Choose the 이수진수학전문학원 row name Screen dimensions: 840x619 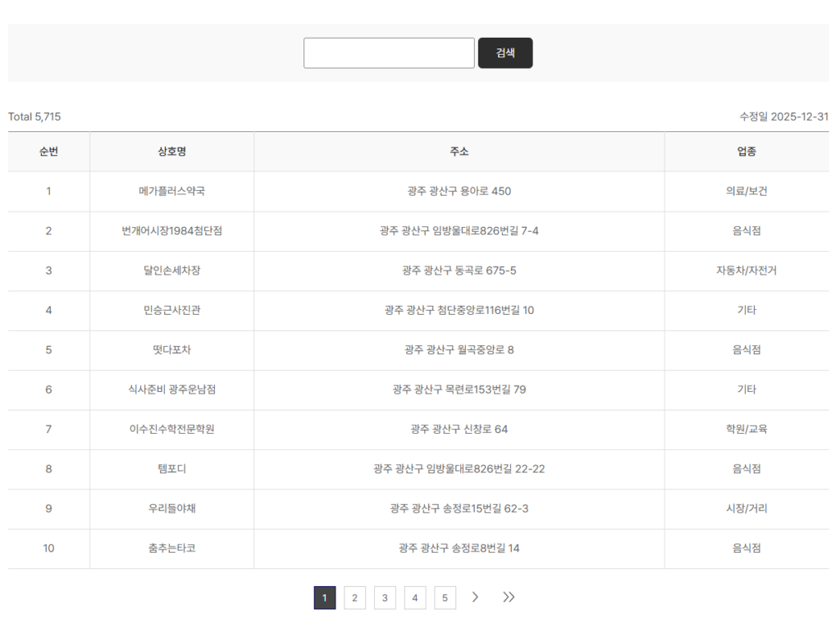[x=171, y=429]
